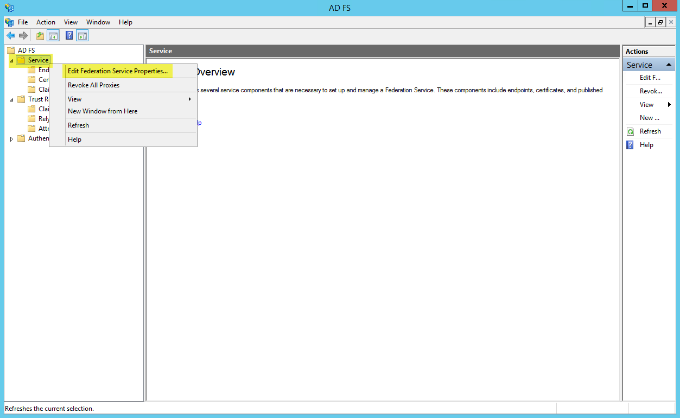Expand the Authentication Policies tree node arrow

coord(11,139)
